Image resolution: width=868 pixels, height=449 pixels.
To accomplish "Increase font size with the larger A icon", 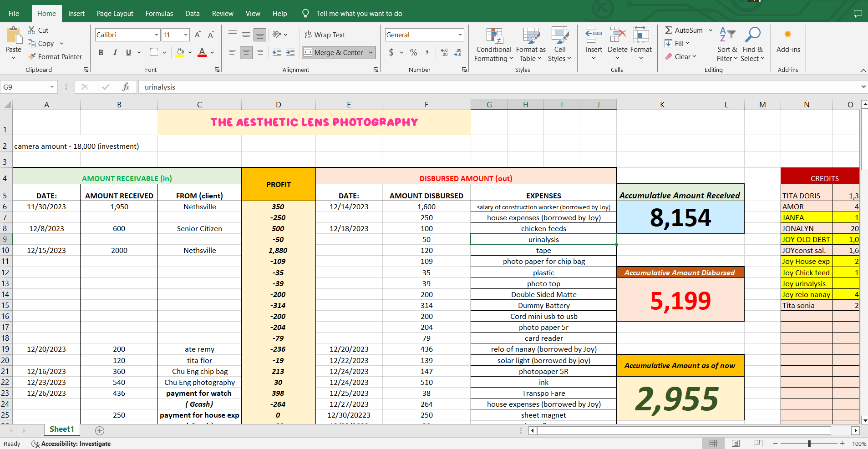I will (x=198, y=35).
